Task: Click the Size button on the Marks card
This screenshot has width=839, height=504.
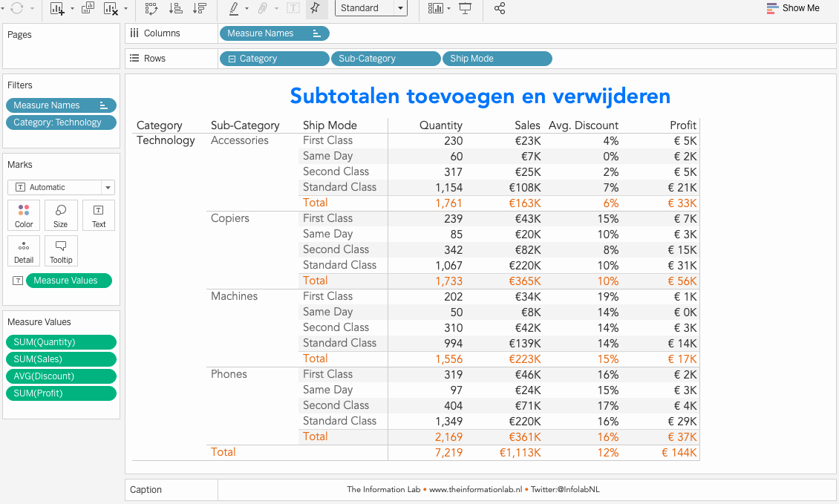Action: (x=61, y=215)
